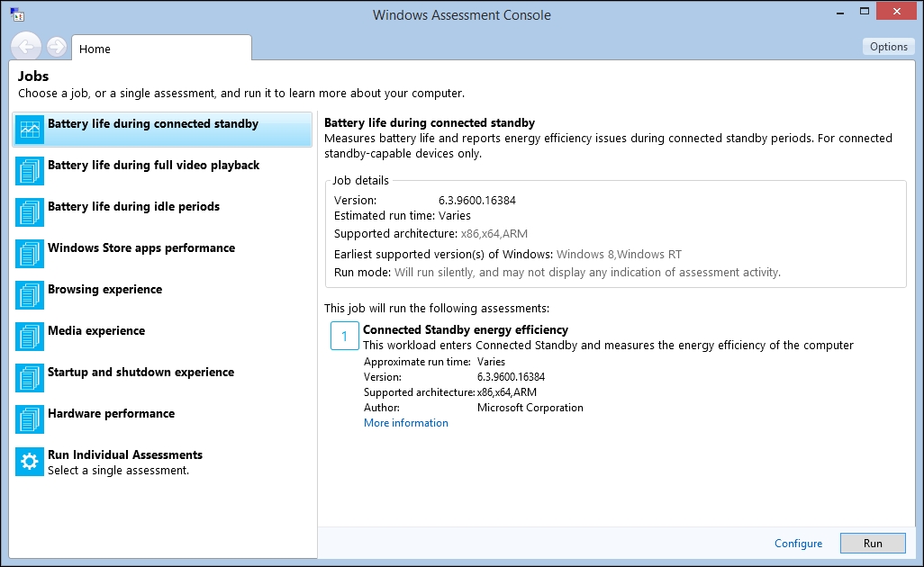Screen dimensions: 924x567
Task: Click the numbered box beside Connected Standby energy efficiency
Action: (344, 335)
